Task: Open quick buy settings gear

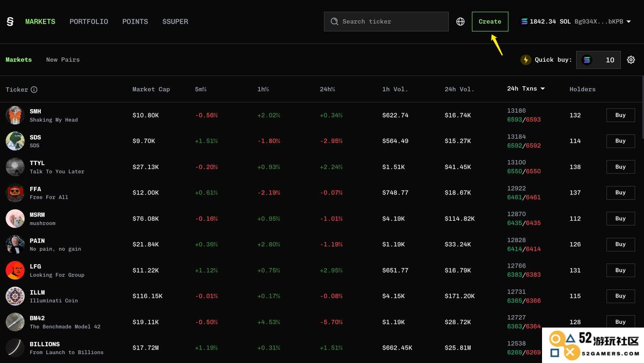Action: (x=631, y=60)
